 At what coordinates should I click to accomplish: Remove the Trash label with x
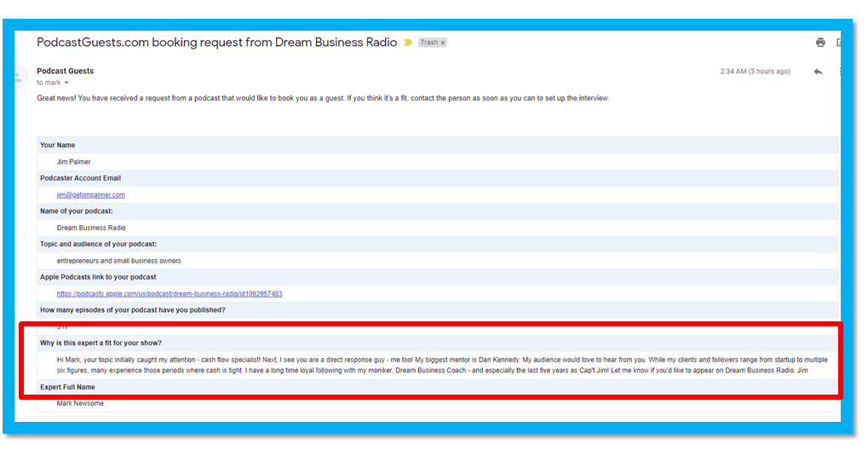(x=443, y=43)
